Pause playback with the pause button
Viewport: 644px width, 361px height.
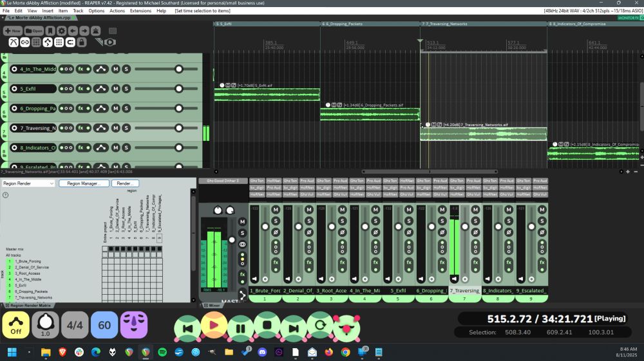241,328
